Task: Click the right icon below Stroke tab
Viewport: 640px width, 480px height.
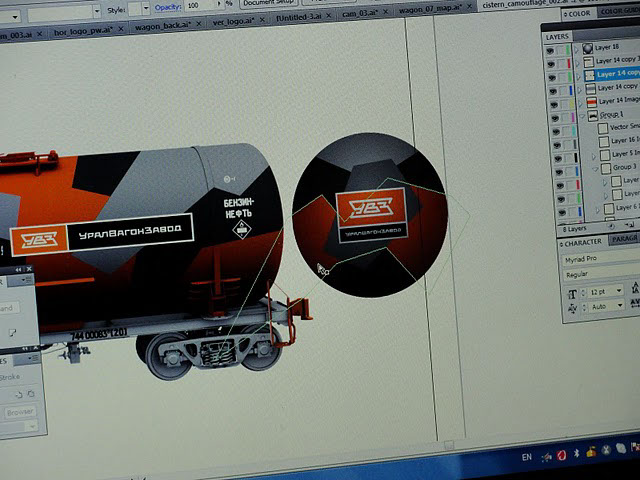Action: pyautogui.click(x=31, y=394)
